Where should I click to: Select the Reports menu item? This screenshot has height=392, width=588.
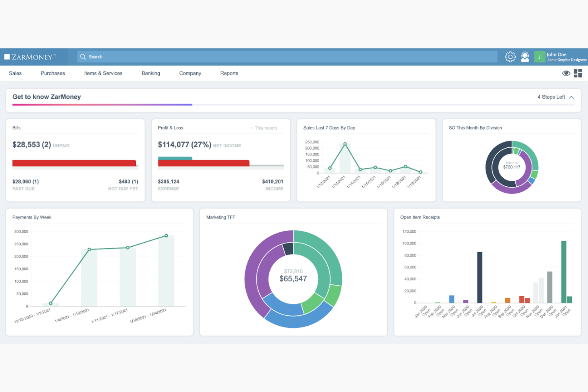[x=229, y=73]
